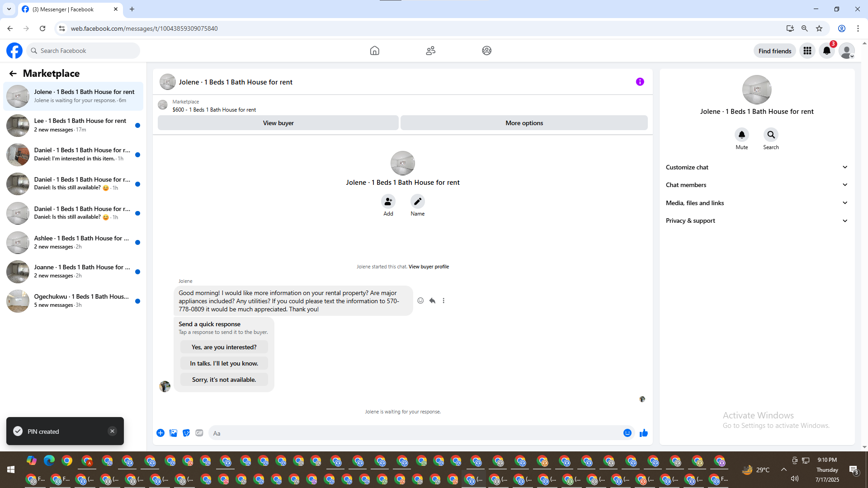Click the Find friends button
Screen dimensions: 868x488
point(774,51)
